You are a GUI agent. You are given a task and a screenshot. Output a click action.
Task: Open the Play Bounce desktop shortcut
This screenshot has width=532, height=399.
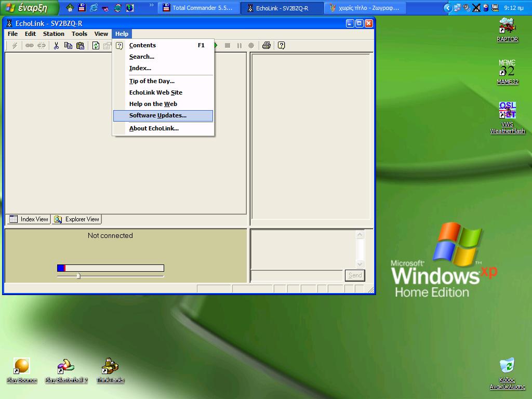click(x=21, y=370)
